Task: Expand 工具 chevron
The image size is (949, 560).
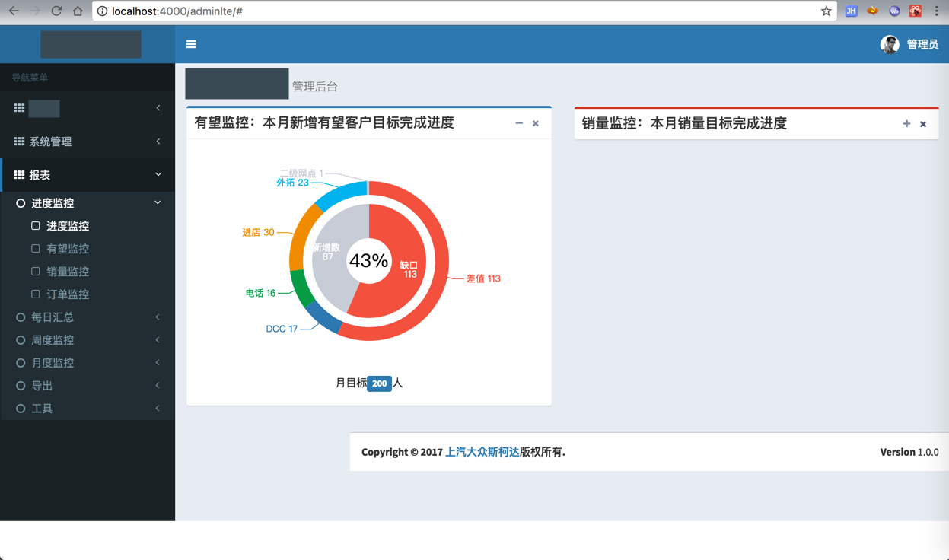Action: point(158,409)
